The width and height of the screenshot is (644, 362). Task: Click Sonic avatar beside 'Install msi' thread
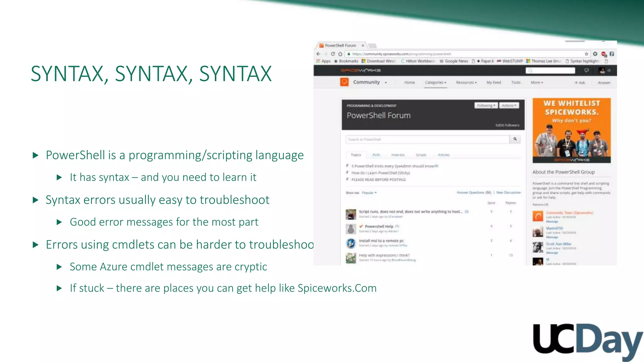[x=351, y=243]
